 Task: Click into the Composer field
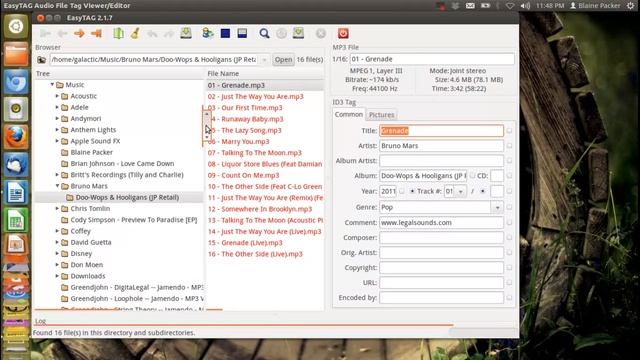click(x=441, y=238)
